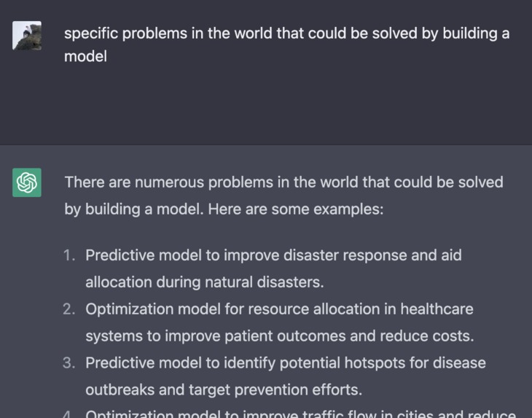Click list number 2 marker
532x418 pixels.
(69, 309)
